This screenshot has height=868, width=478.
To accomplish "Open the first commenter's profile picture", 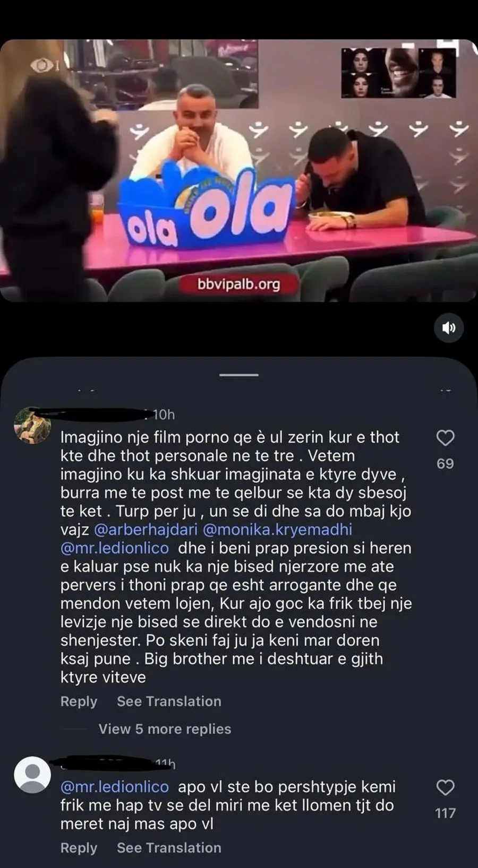I will (32, 425).
